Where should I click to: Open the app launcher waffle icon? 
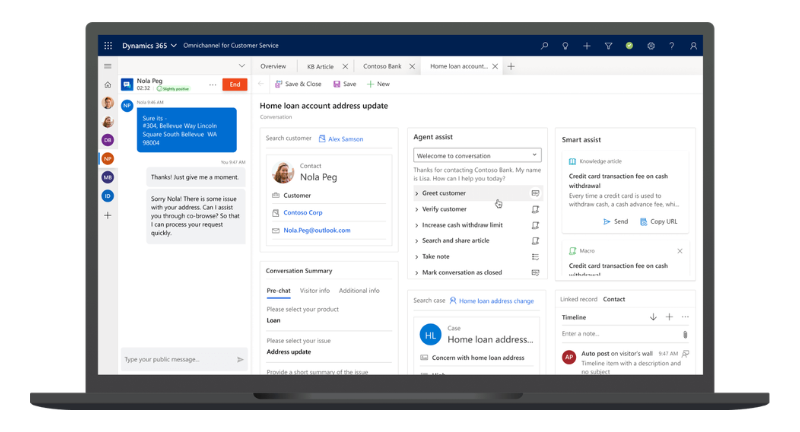pyautogui.click(x=108, y=45)
